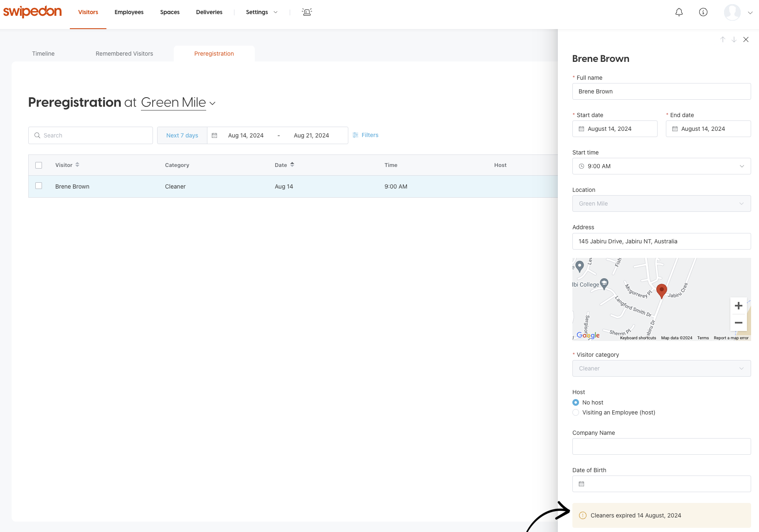Screen dimensions: 759x532
Task: Open Filters
Action: 365,135
